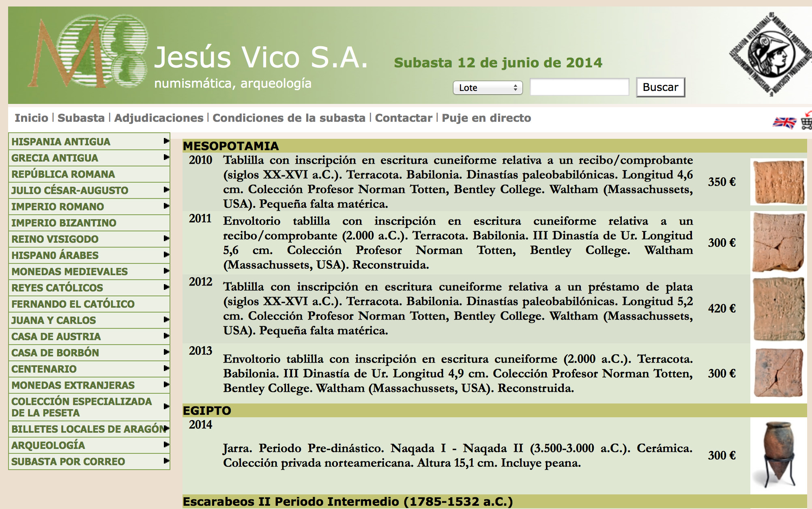Click the MESOPOTAMIA section heading

[x=231, y=146]
